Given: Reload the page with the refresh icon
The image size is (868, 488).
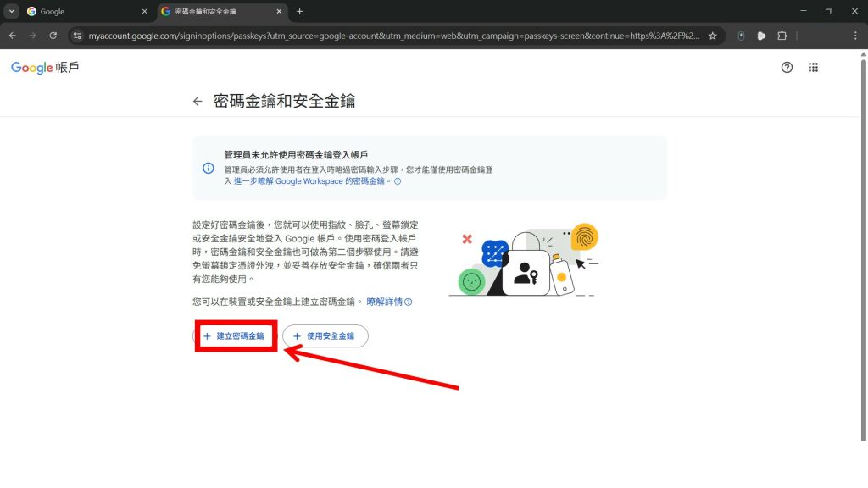Looking at the screenshot, I should [x=53, y=36].
